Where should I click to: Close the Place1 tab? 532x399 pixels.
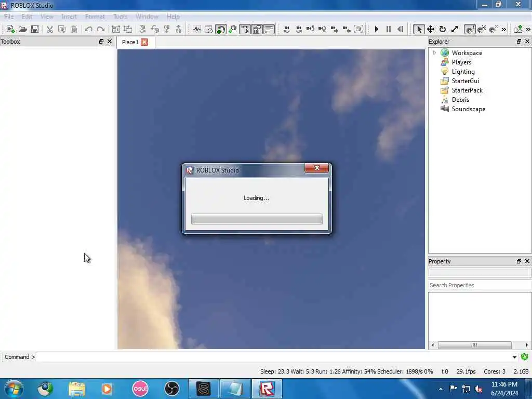[x=144, y=42]
